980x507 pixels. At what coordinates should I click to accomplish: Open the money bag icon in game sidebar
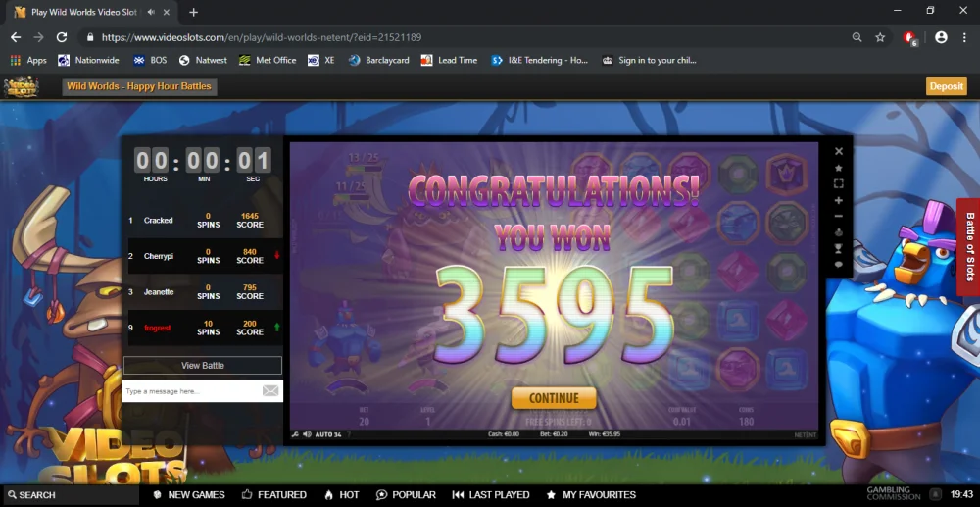coord(839,232)
